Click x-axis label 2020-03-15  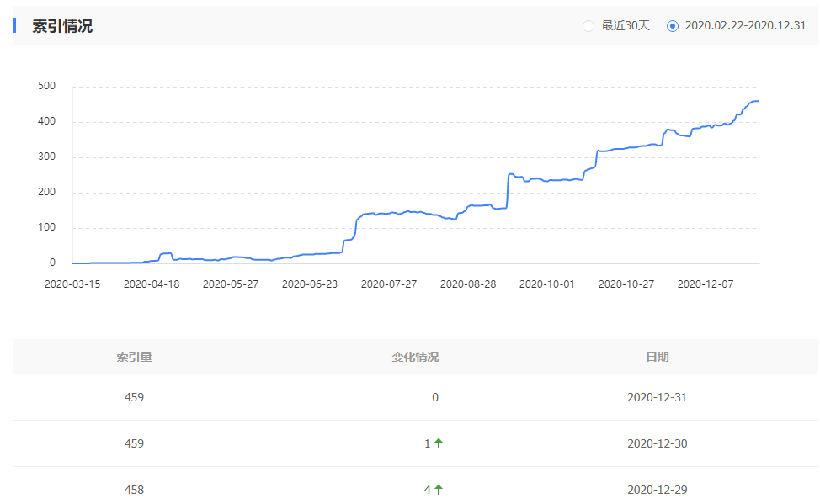click(72, 284)
